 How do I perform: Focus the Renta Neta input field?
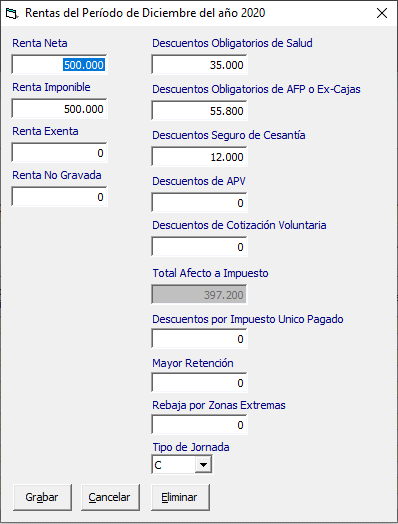coord(59,64)
